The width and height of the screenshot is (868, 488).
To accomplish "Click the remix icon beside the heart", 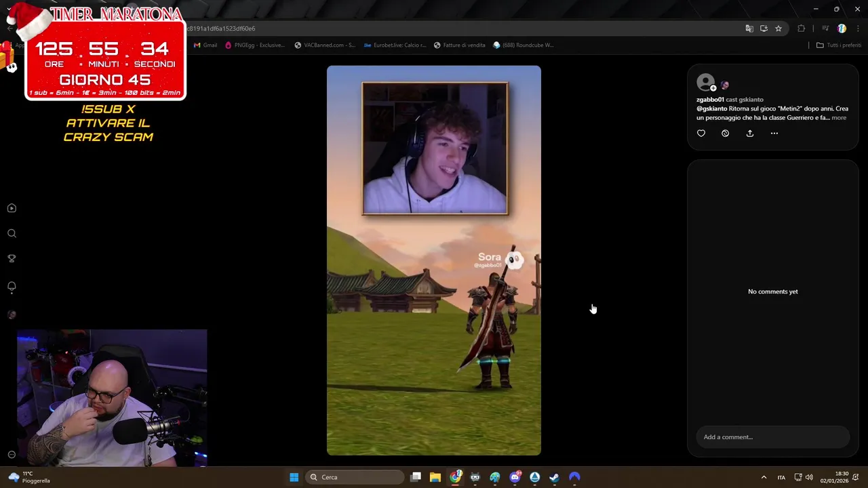I will pos(725,134).
